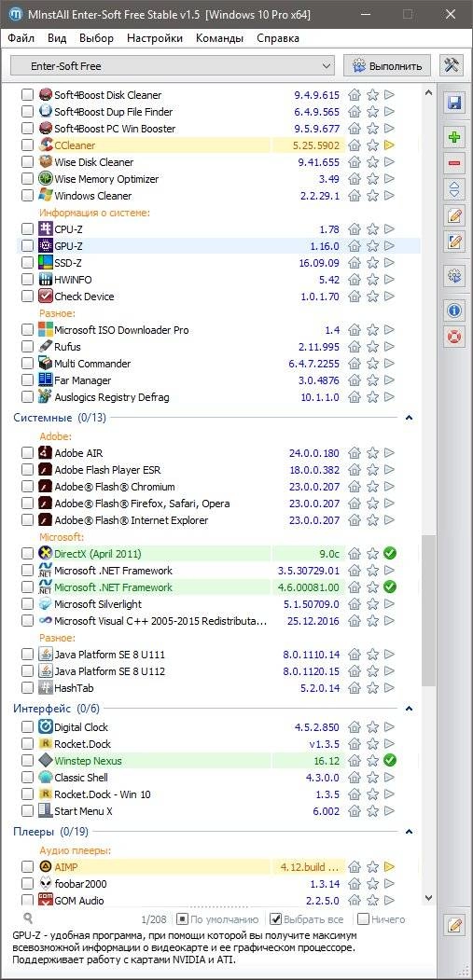Open the wrench and hammer tools icon
This screenshot has width=473, height=980.
[x=452, y=65]
